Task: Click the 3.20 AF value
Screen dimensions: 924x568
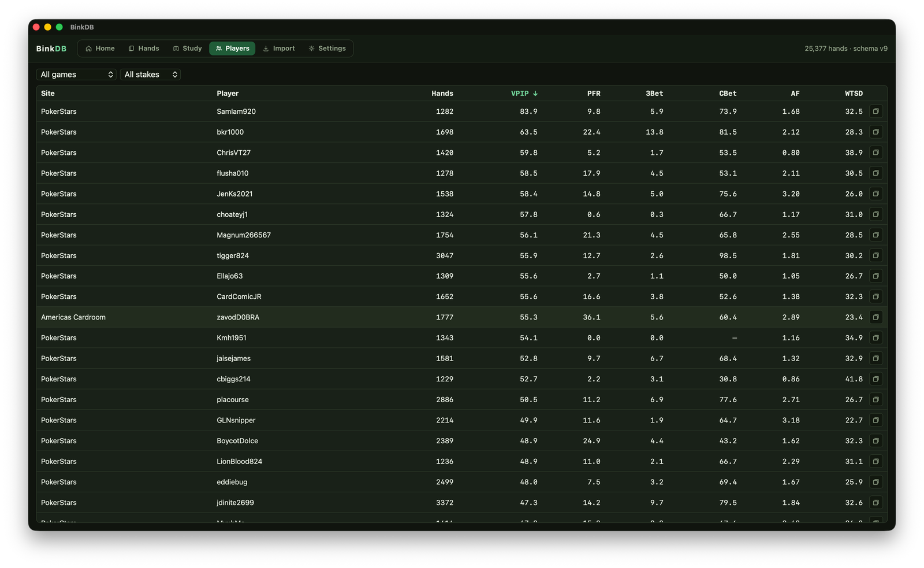Action: [x=791, y=194]
